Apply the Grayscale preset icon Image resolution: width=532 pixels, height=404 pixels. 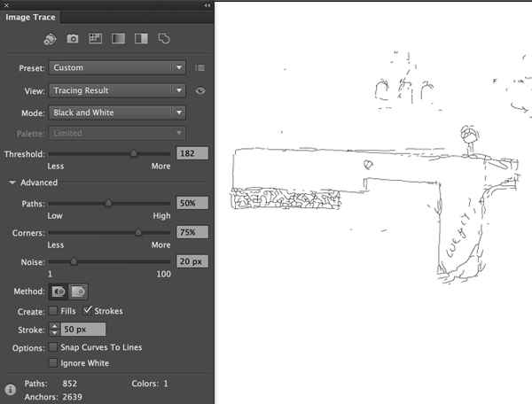[x=118, y=39]
